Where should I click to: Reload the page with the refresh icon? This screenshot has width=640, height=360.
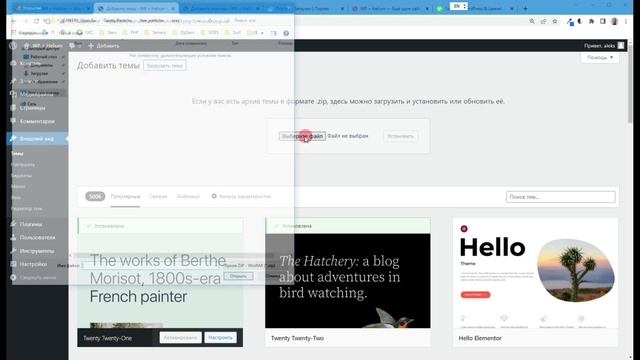tap(36, 21)
